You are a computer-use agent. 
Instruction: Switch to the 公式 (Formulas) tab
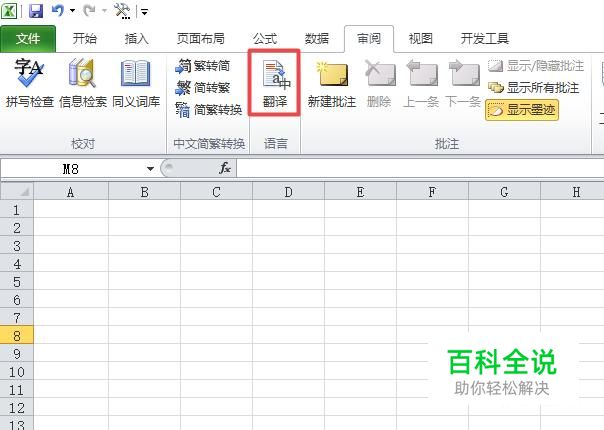coord(265,39)
